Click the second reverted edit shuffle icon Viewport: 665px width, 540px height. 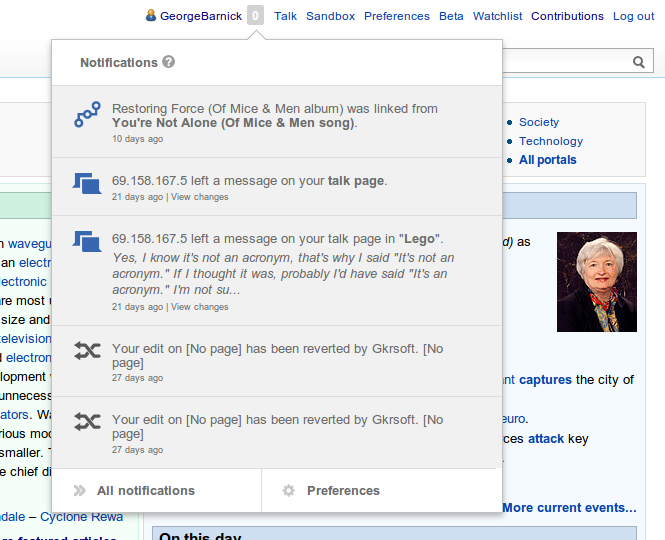87,422
